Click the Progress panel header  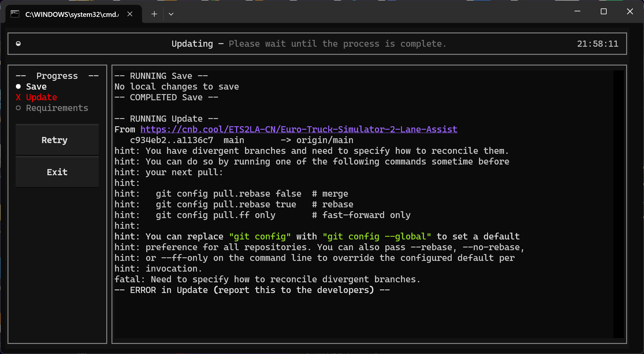pos(57,76)
